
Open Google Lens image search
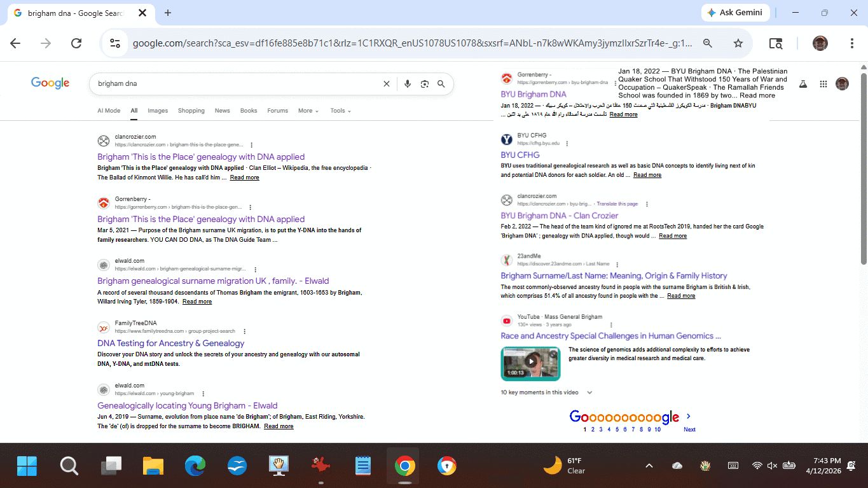[x=425, y=84]
